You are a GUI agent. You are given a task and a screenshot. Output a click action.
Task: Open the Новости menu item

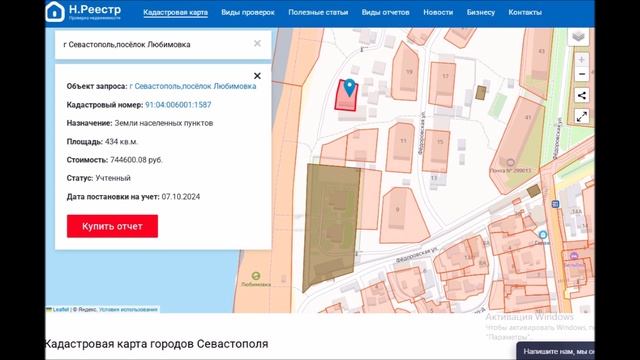(438, 12)
